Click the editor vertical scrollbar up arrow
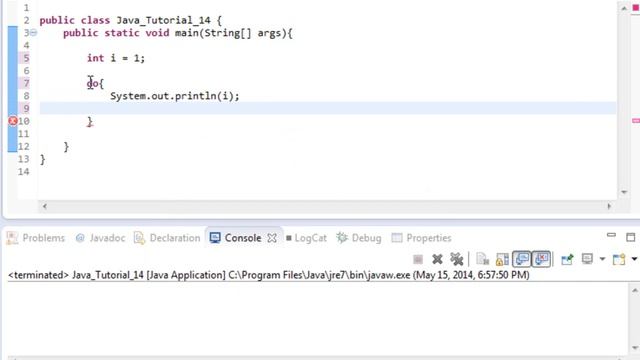 coord(624,8)
